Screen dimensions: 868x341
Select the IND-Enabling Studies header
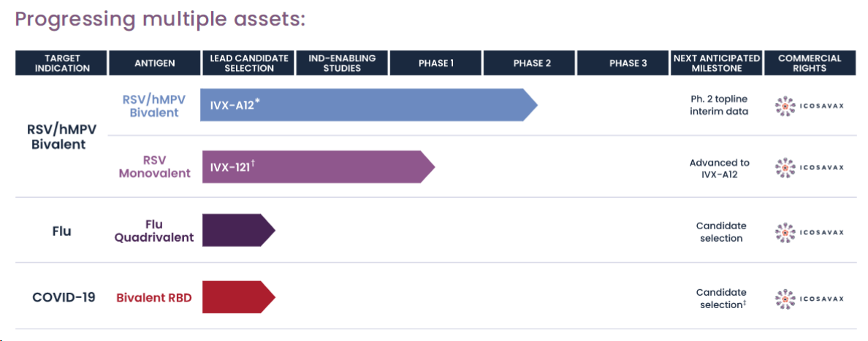pyautogui.click(x=342, y=64)
